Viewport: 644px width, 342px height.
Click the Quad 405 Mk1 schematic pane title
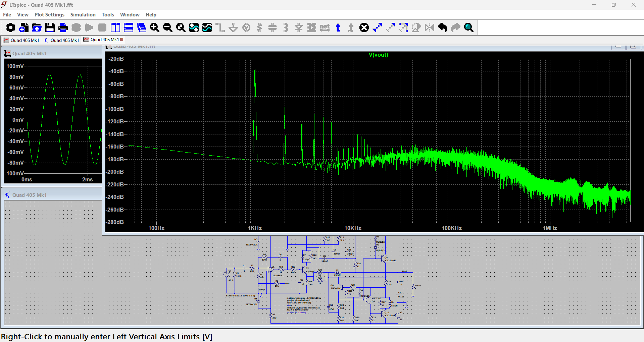pyautogui.click(x=30, y=195)
